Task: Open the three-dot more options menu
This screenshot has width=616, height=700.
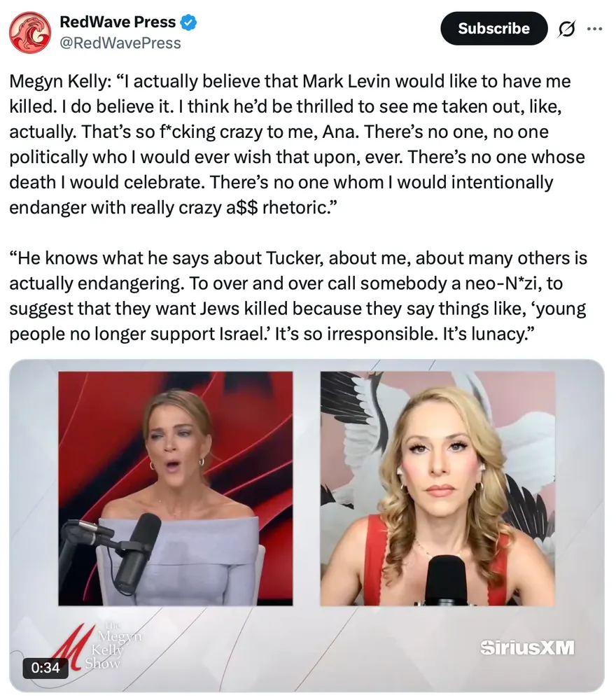Action: pyautogui.click(x=594, y=29)
